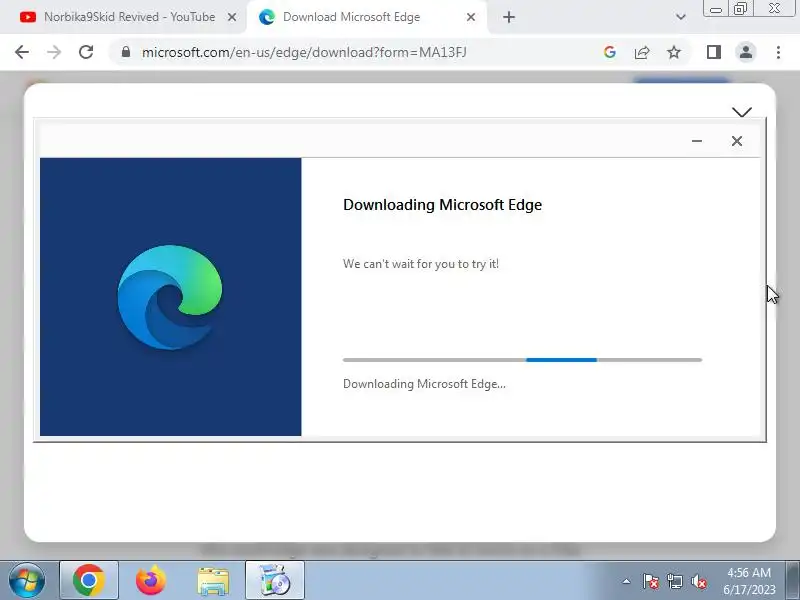The width and height of the screenshot is (800, 600).
Task: View site information via the lock icon
Action: coord(126,52)
